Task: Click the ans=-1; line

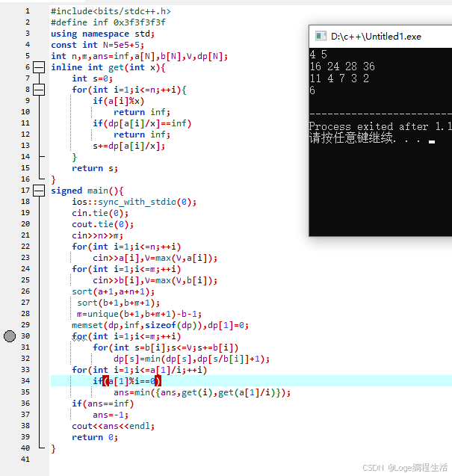Action: click(x=111, y=415)
